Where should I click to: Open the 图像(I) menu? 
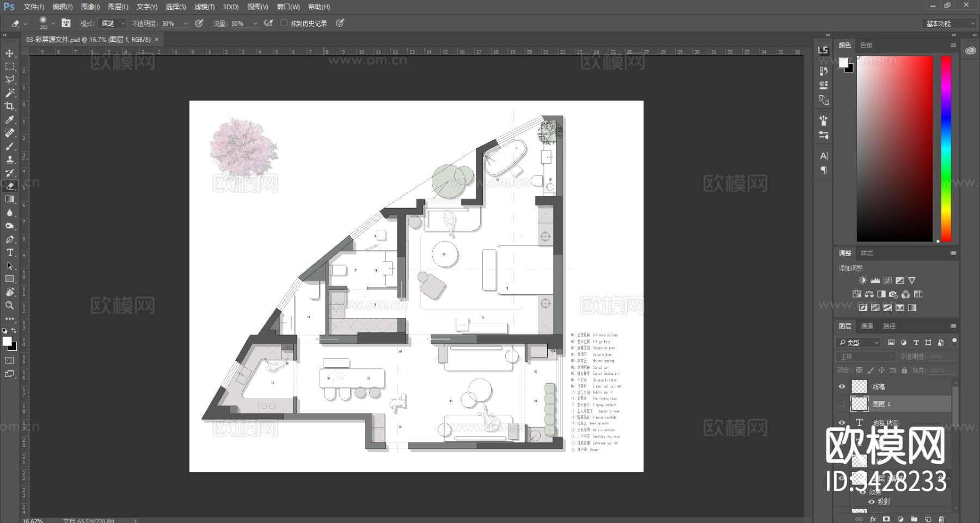(x=90, y=7)
